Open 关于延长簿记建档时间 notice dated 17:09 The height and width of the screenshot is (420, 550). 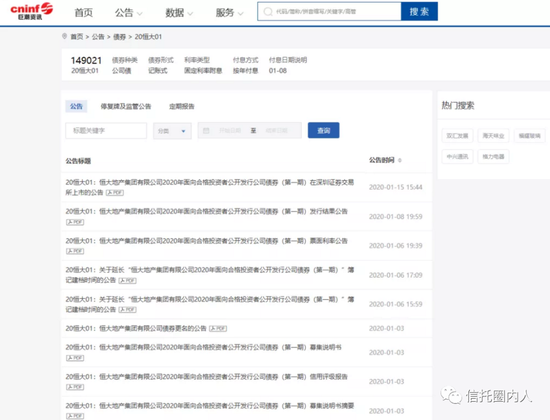point(210,275)
